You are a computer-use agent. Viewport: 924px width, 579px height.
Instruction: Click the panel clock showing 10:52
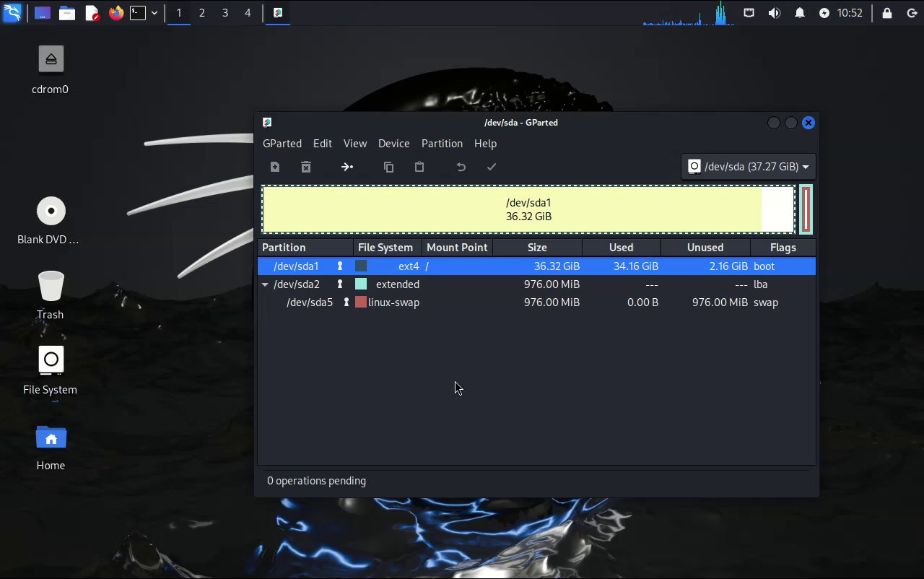[850, 13]
